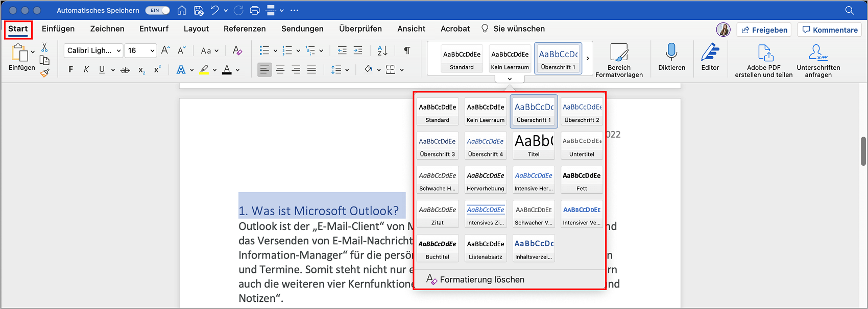Toggle subscript formatting
Screen dimensions: 868x309
[141, 70]
